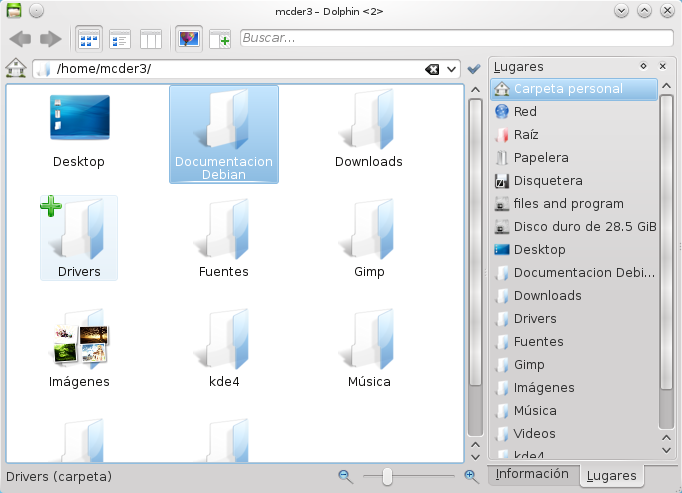This screenshot has height=493, width=682.
Task: Select the Desktop folder icon
Action: [79, 117]
